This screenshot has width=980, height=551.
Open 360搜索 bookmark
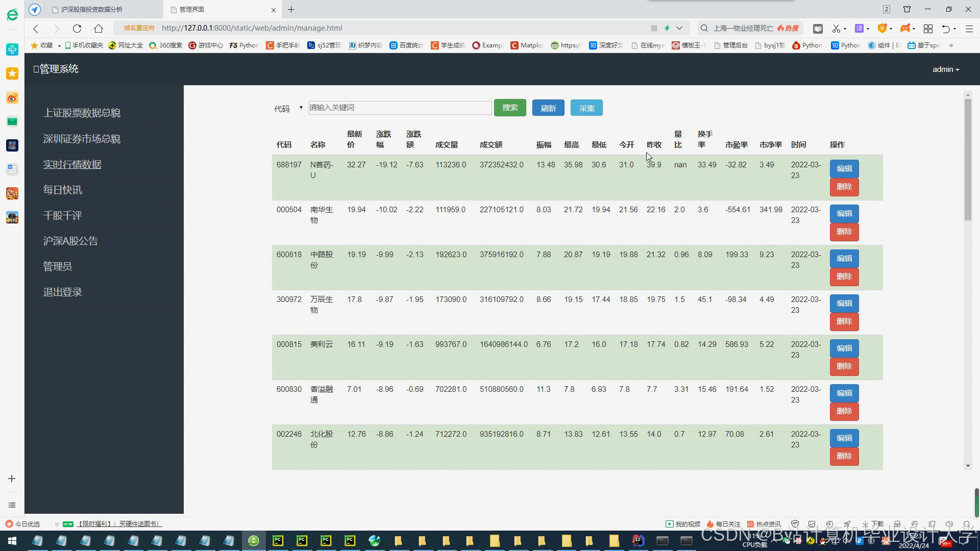[166, 45]
